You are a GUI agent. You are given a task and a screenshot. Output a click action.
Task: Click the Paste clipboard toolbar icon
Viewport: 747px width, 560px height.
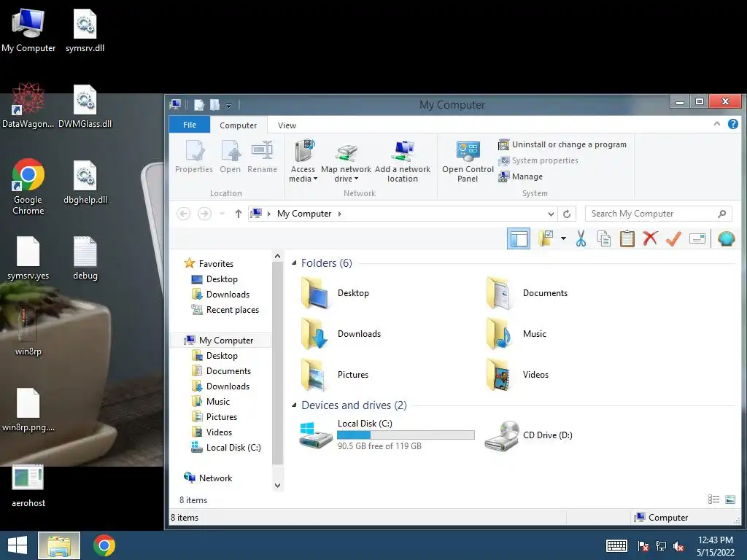pyautogui.click(x=627, y=238)
